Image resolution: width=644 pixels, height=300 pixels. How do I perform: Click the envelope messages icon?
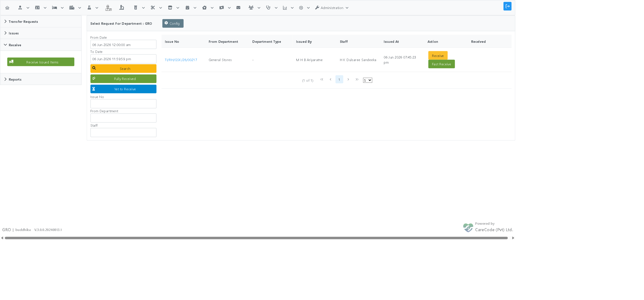[238, 8]
